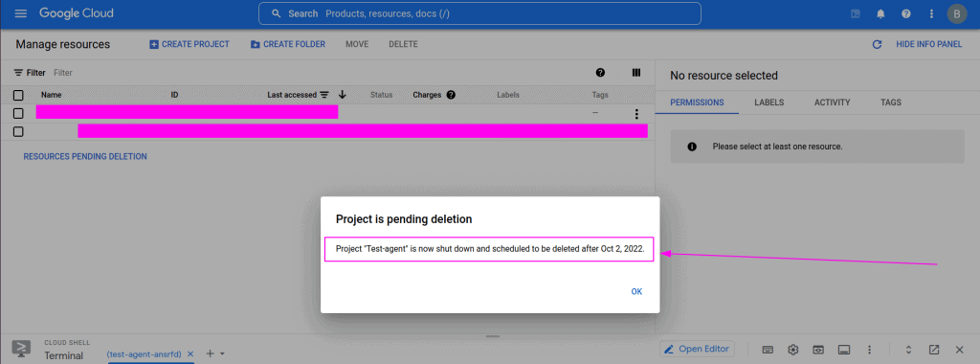
Task: Expand the new terminal tab dropdown arrow
Action: pos(222,354)
